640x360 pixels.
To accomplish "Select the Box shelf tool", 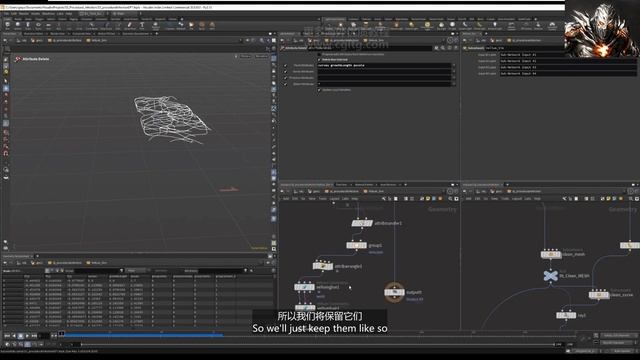I will click(x=7, y=26).
